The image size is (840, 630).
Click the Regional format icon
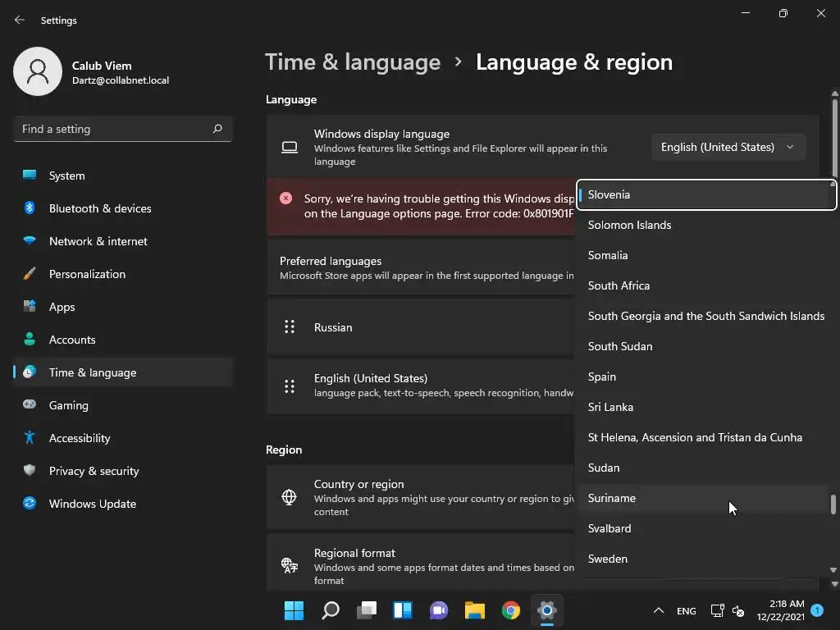[290, 565]
